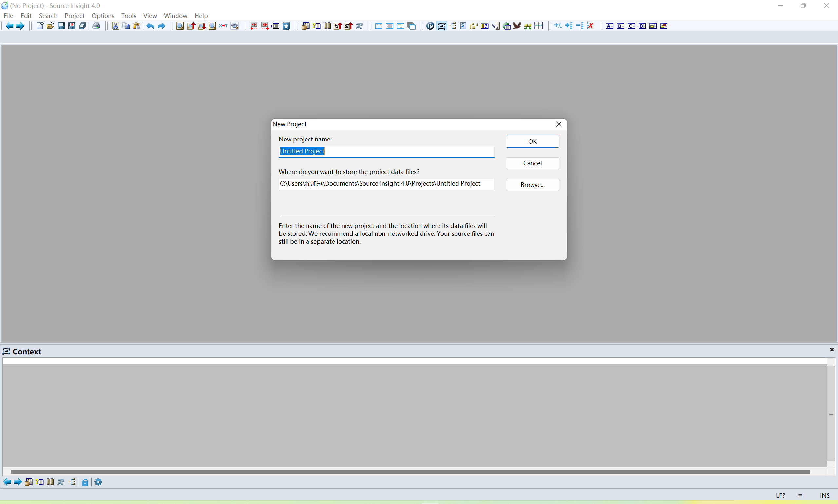
Task: Open the File menu
Action: [x=9, y=16]
